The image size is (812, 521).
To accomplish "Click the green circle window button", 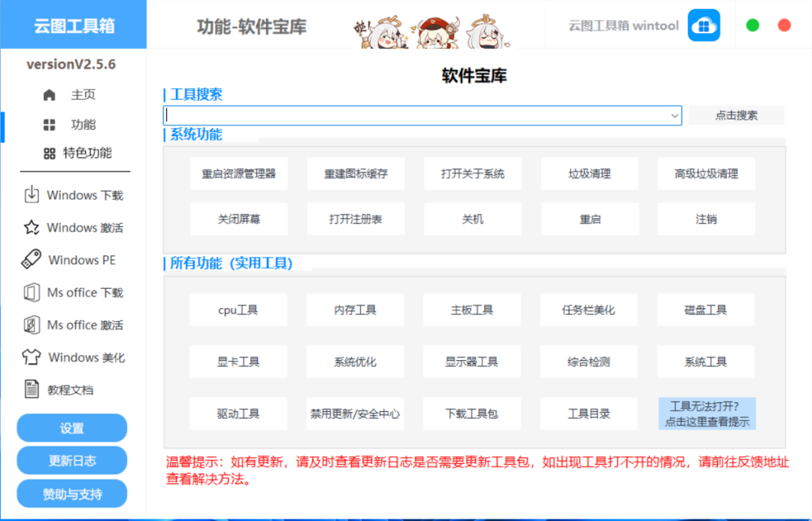I will [x=753, y=25].
